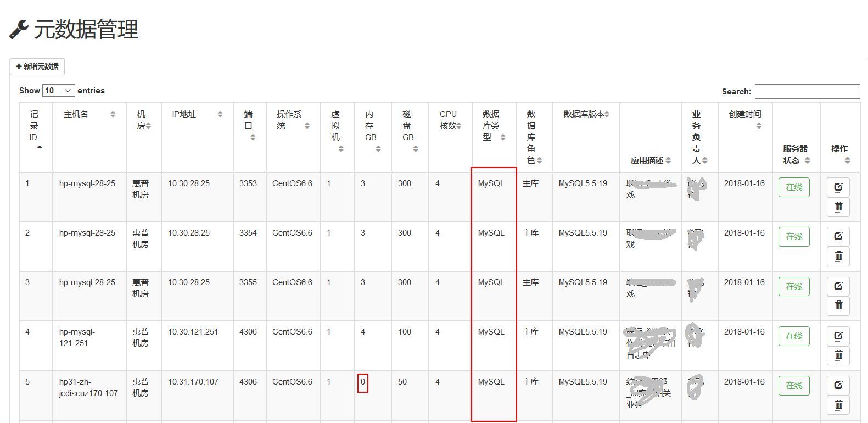Sort table by 应用描述 column
The width and height of the screenshot is (868, 423).
[x=651, y=137]
